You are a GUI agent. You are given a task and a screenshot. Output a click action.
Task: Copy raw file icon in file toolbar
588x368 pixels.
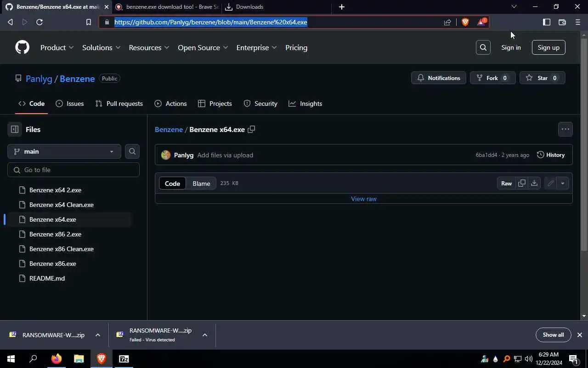pos(522,183)
